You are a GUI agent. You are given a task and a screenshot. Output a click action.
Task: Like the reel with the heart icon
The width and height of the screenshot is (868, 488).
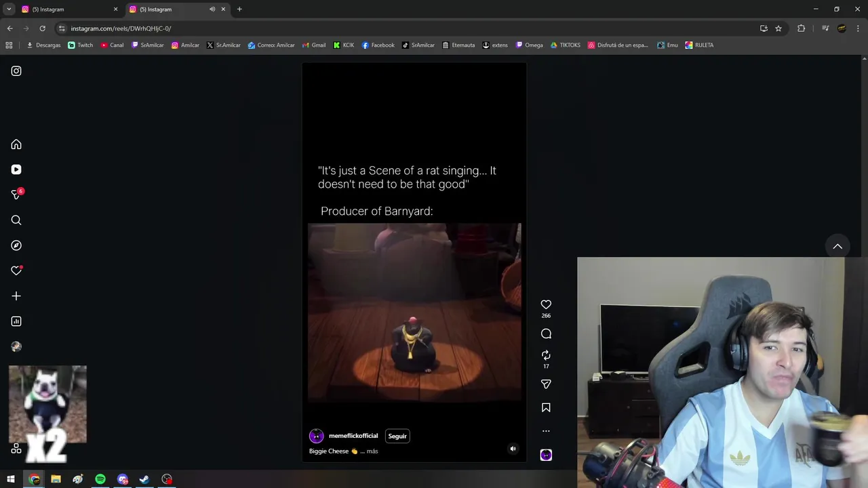[x=546, y=305]
